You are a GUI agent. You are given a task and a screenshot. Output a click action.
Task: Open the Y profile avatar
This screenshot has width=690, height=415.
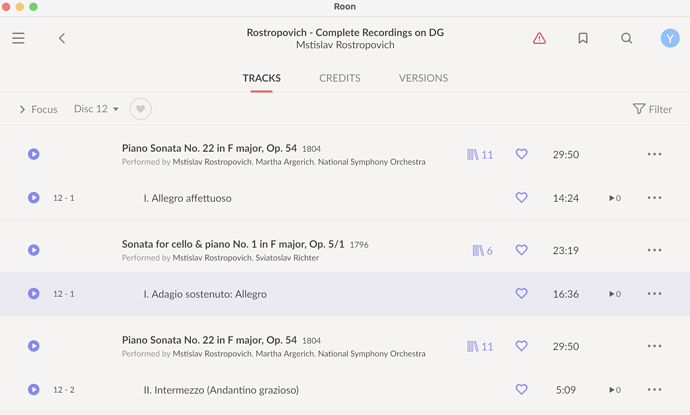[x=670, y=38]
